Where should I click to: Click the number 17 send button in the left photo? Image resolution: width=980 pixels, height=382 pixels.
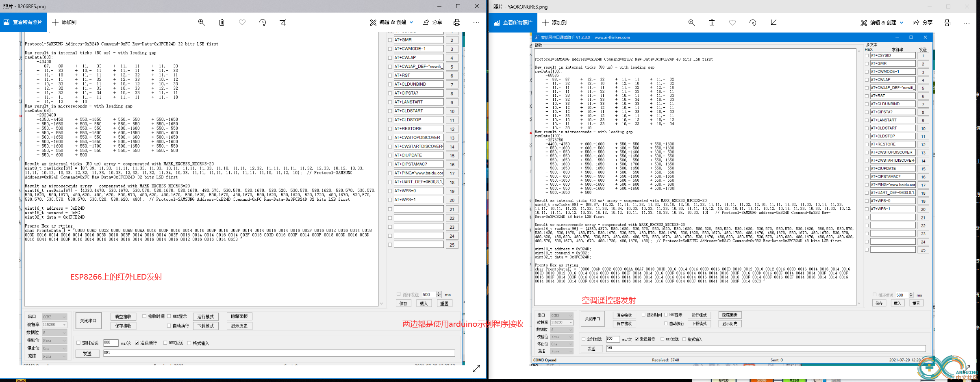tap(452, 174)
